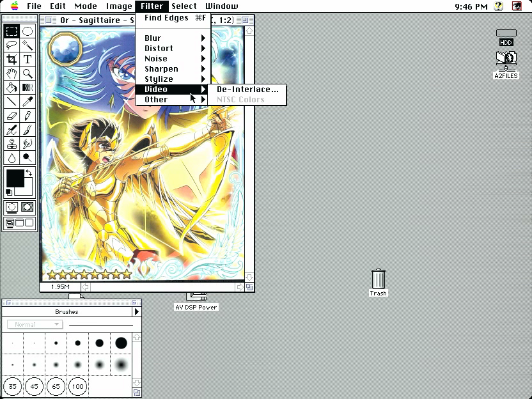Select the Gradient tool

coord(27,88)
